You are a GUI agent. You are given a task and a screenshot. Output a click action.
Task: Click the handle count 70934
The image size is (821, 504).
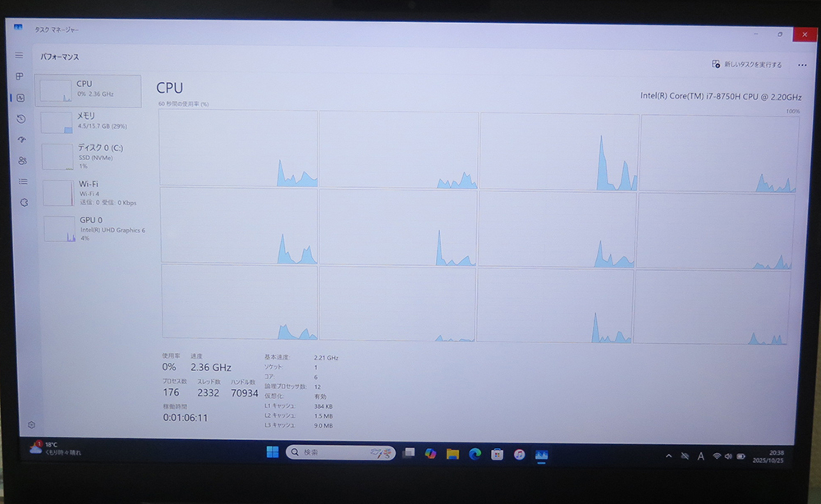coord(245,393)
